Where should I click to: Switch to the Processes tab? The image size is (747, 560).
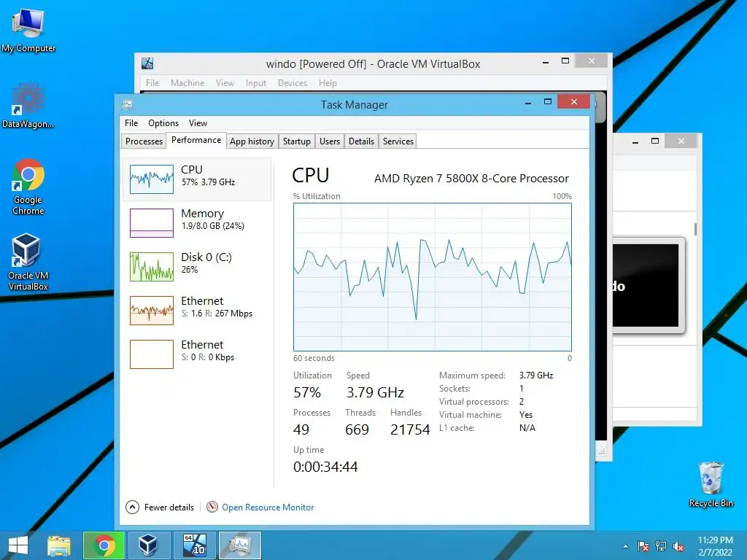(144, 141)
